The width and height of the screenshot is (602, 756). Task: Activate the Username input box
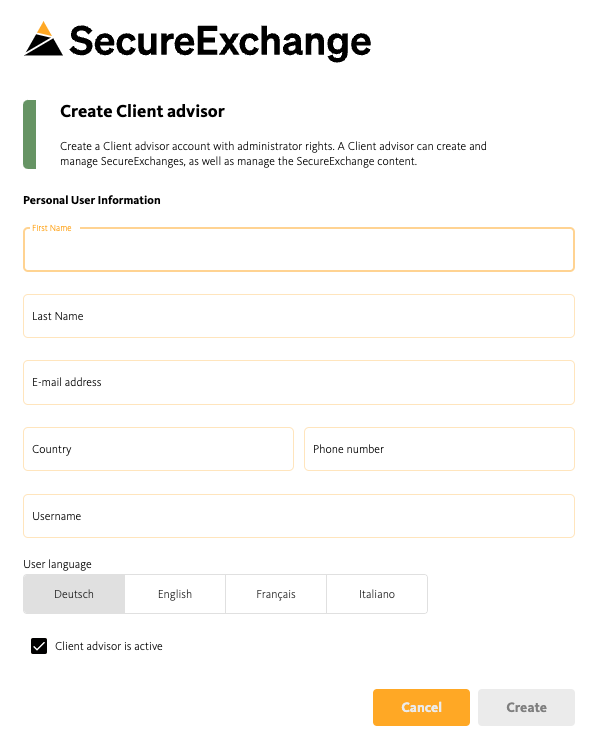299,516
